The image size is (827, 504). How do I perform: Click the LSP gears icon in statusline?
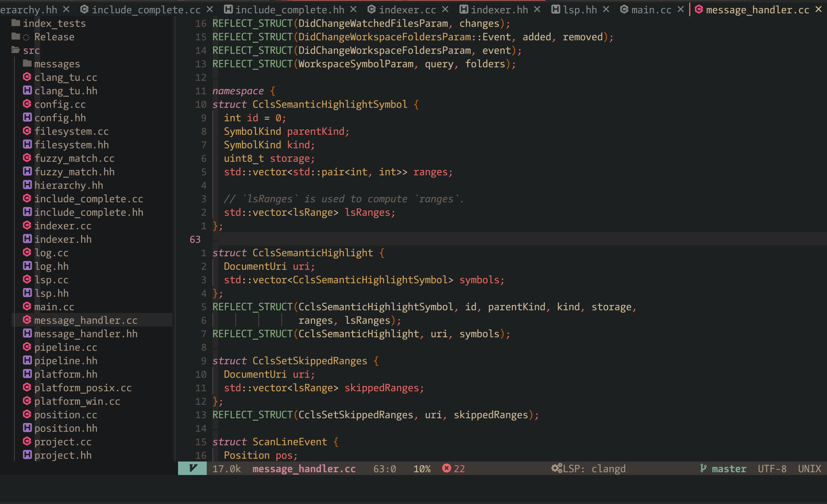[557, 468]
